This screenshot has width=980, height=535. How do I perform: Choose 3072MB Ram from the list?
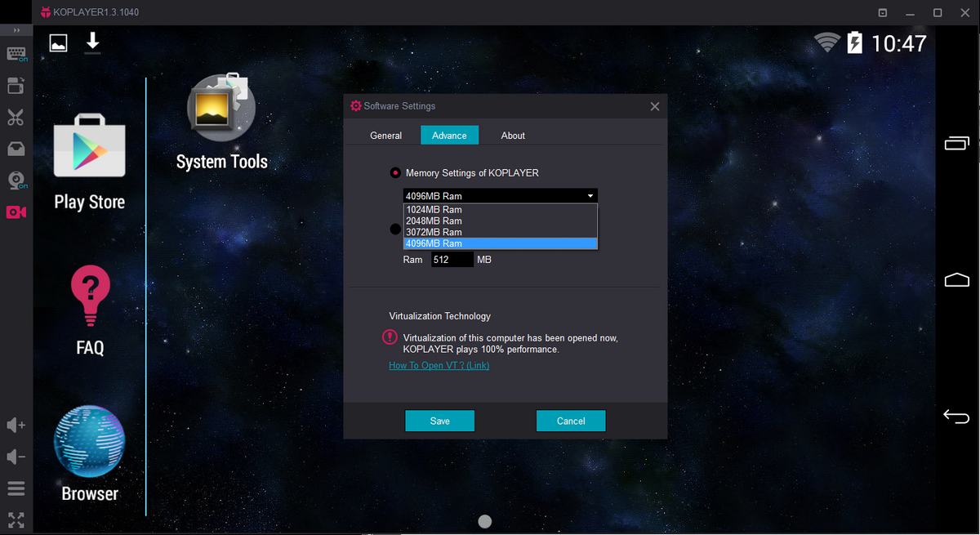pyautogui.click(x=501, y=232)
